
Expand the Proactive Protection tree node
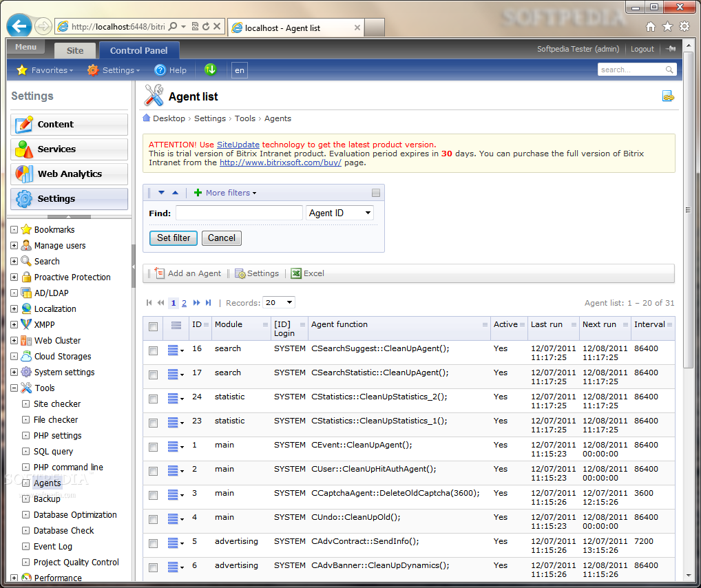pos(14,277)
